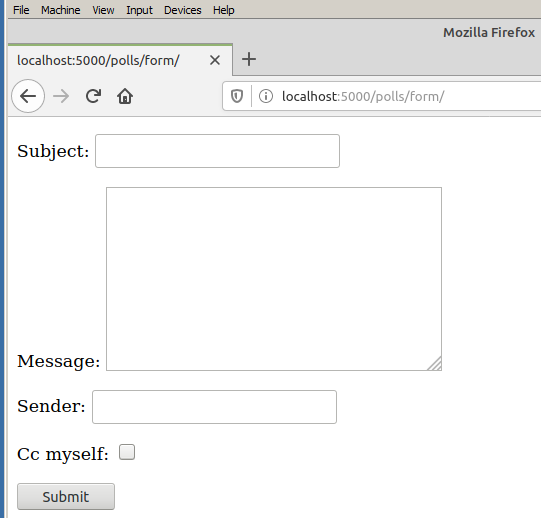
Task: Open the Machine menu
Action: click(x=61, y=10)
